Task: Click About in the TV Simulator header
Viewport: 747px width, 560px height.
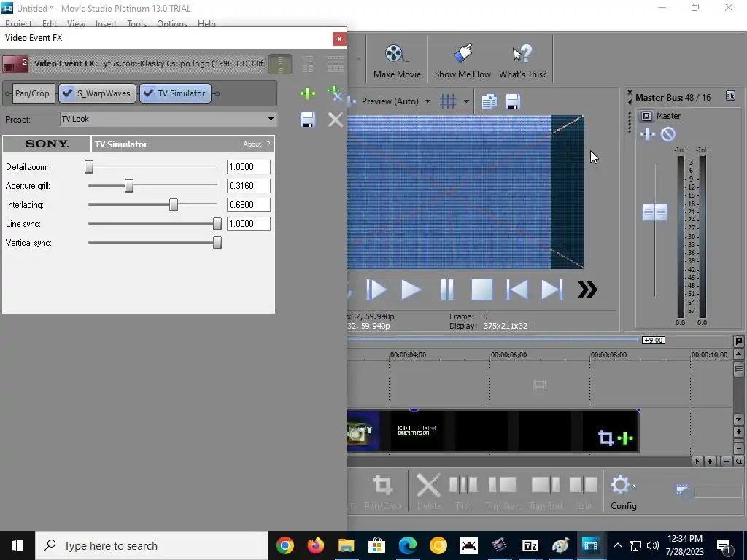Action: pos(252,144)
